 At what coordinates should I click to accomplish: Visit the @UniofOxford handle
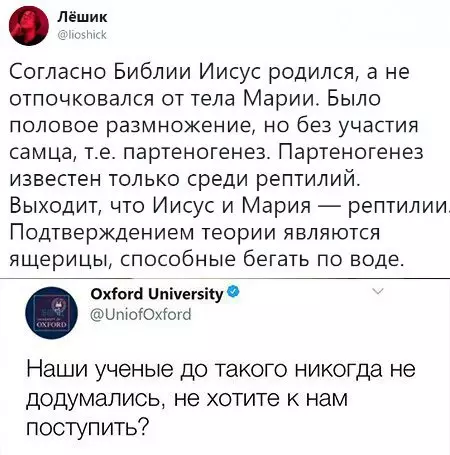tap(141, 314)
